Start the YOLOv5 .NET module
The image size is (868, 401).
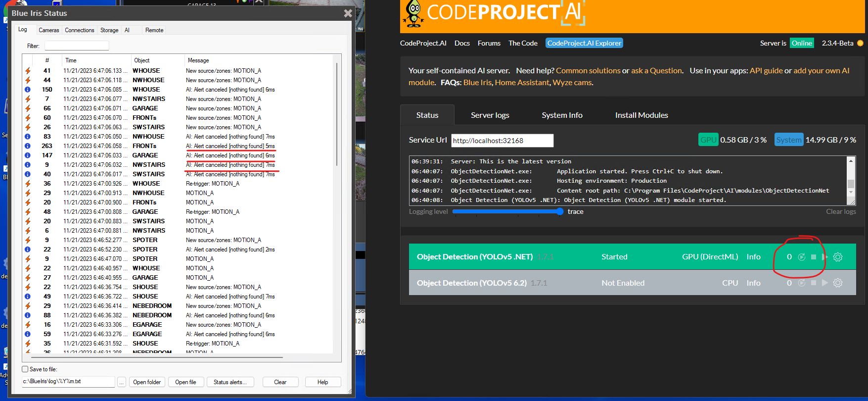[x=824, y=257]
